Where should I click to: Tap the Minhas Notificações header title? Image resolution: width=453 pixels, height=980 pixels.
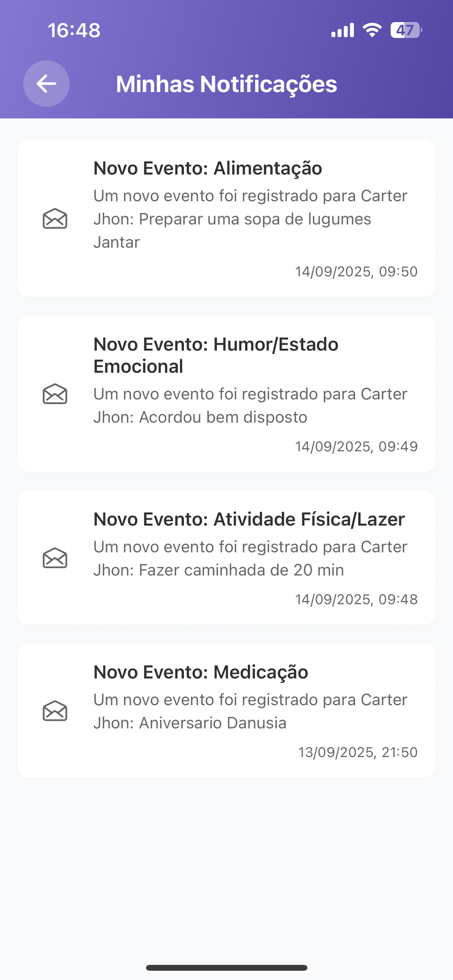click(x=226, y=84)
